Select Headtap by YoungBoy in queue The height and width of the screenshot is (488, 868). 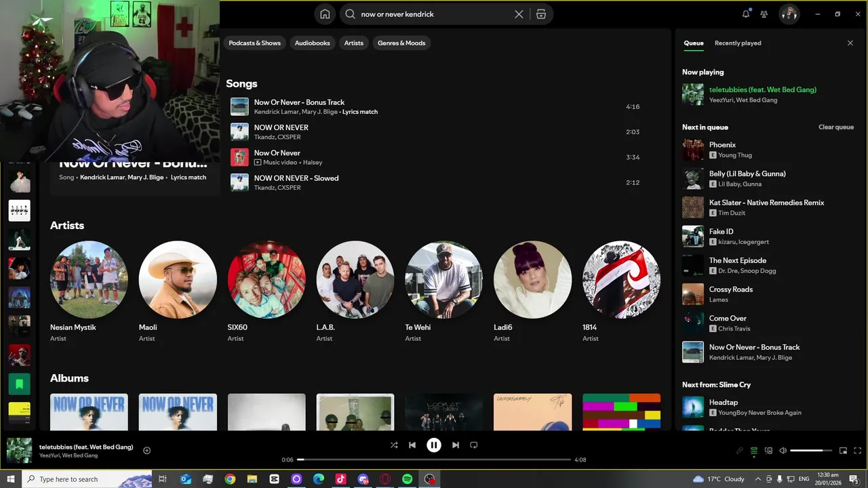[768, 407]
